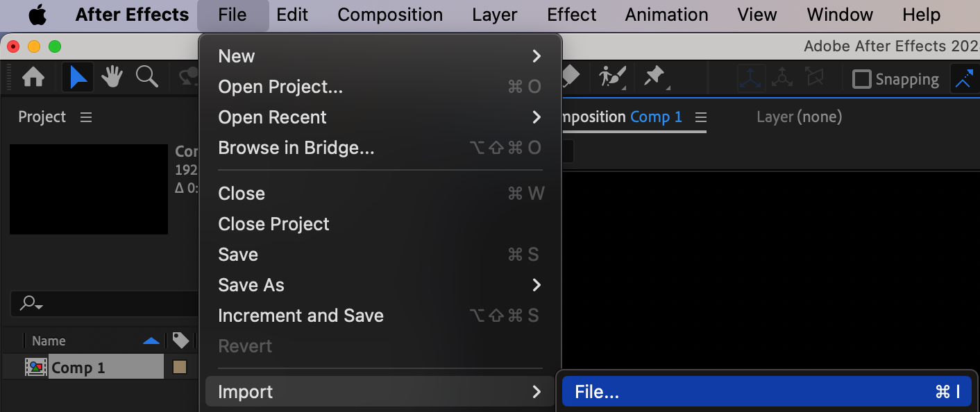Select the Puppet Pin tool

coord(656,77)
